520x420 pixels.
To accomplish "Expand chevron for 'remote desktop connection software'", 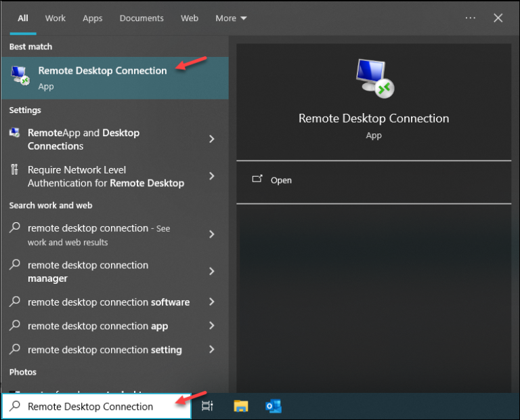I will click(x=211, y=301).
